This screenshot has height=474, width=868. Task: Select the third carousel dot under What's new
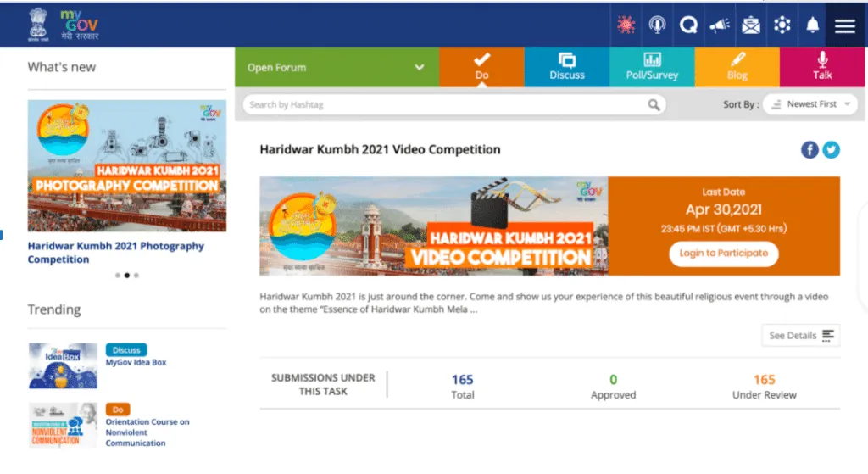pos(136,276)
